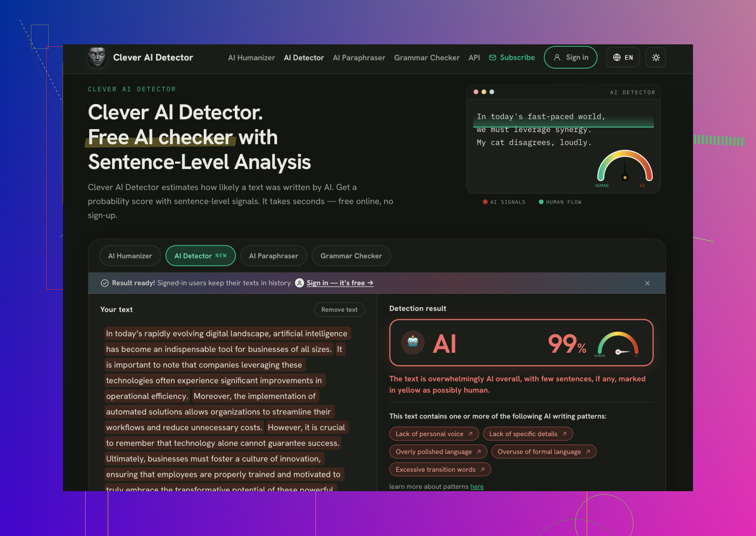Click the 'here' link about patterns

477,487
